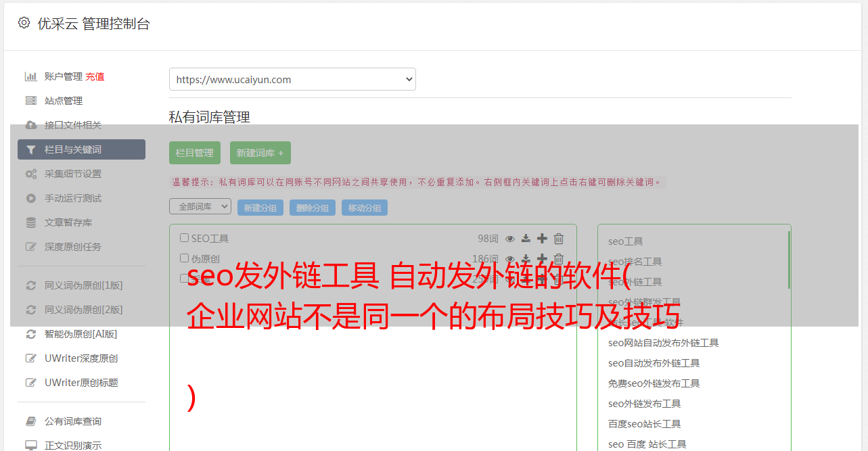The height and width of the screenshot is (451, 868).
Task: Click the book icon beside 公有词库查询
Action: point(31,421)
